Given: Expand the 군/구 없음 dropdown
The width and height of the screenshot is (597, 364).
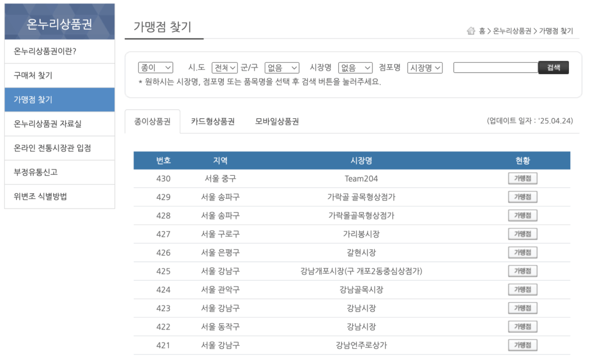Looking at the screenshot, I should (x=282, y=68).
